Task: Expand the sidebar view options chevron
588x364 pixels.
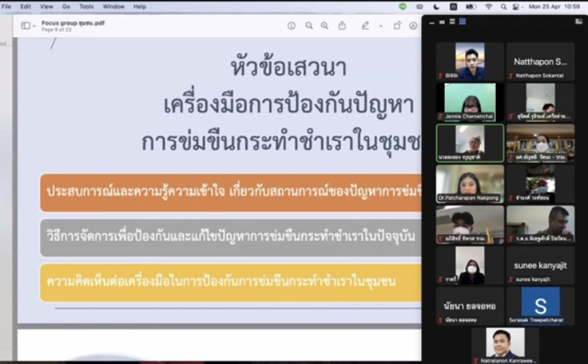Action: coord(35,26)
